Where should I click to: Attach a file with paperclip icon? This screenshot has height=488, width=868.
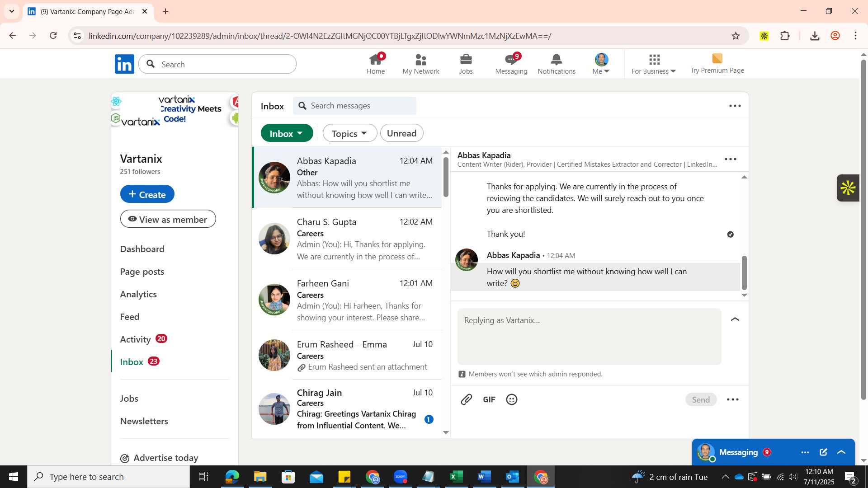pos(467,399)
